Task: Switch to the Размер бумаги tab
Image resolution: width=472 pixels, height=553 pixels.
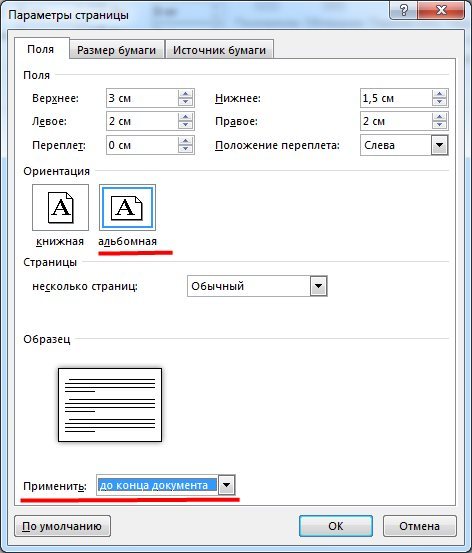Action: 116,50
